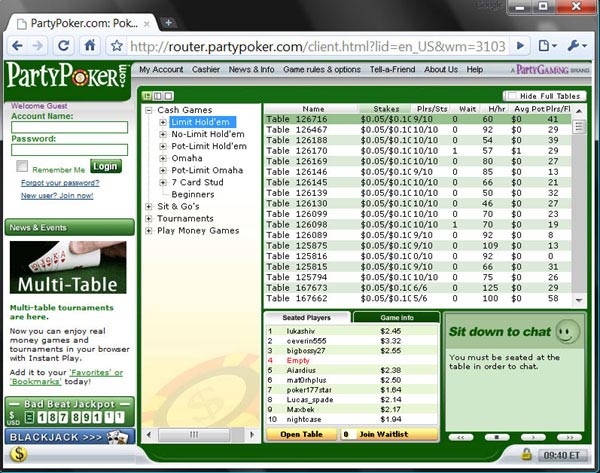
Task: Open the Help menu
Action: point(474,70)
